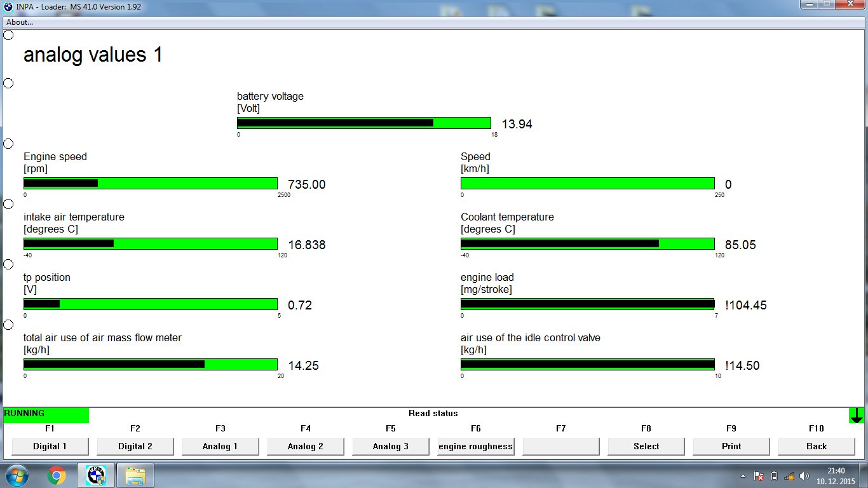Open the Digital 2 status screen
Viewport: 868px width, 488px height.
coord(135,446)
